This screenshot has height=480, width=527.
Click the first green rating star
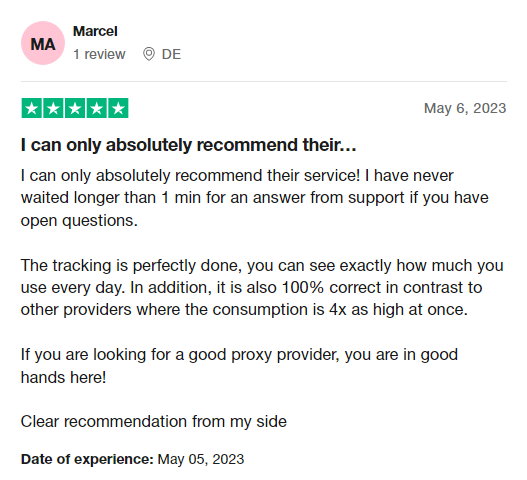[x=32, y=108]
